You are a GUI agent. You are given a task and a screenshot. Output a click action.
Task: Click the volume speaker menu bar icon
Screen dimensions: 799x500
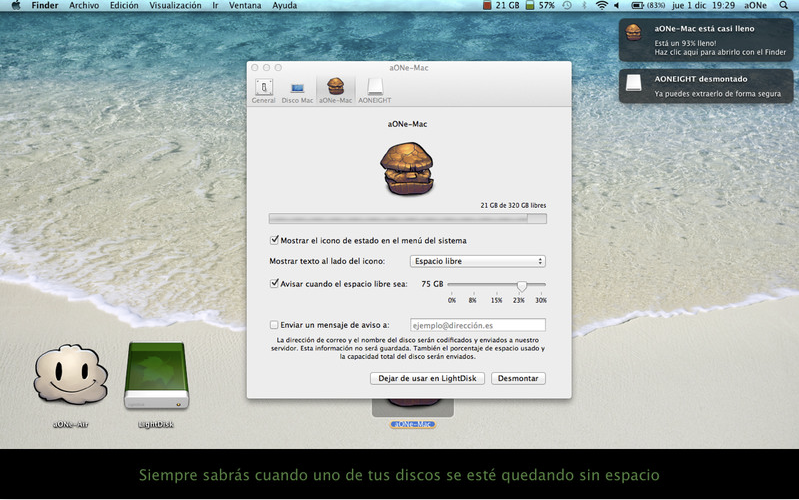617,6
